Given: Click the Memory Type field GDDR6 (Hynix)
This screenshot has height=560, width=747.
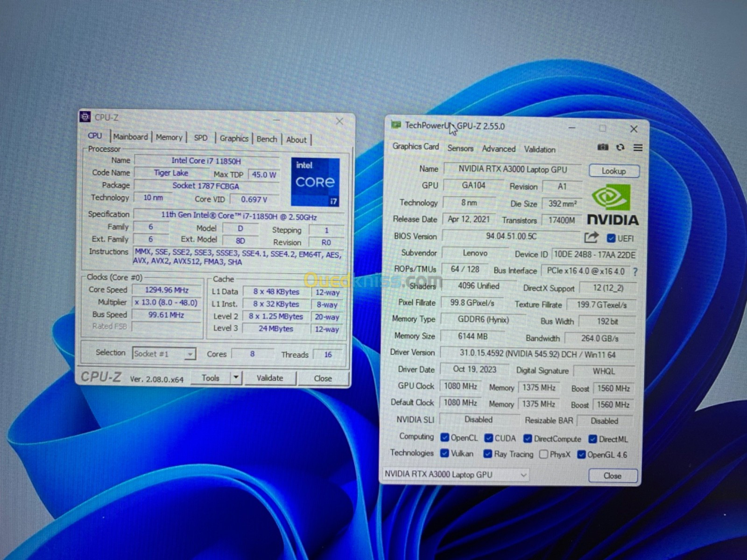Looking at the screenshot, I should [x=483, y=320].
